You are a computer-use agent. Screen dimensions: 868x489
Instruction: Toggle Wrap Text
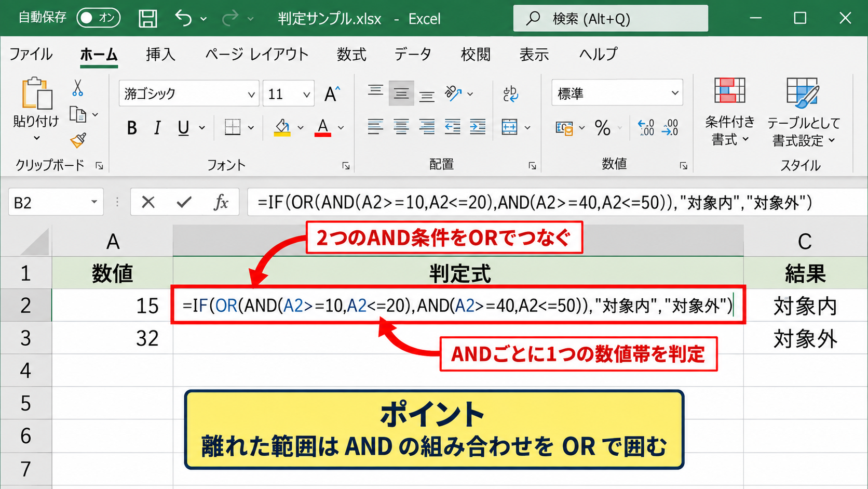(510, 94)
